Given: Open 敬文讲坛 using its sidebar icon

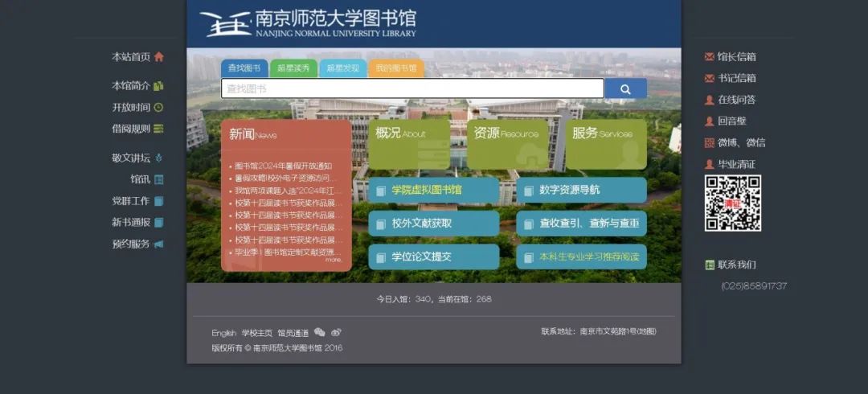Looking at the screenshot, I should [159, 158].
